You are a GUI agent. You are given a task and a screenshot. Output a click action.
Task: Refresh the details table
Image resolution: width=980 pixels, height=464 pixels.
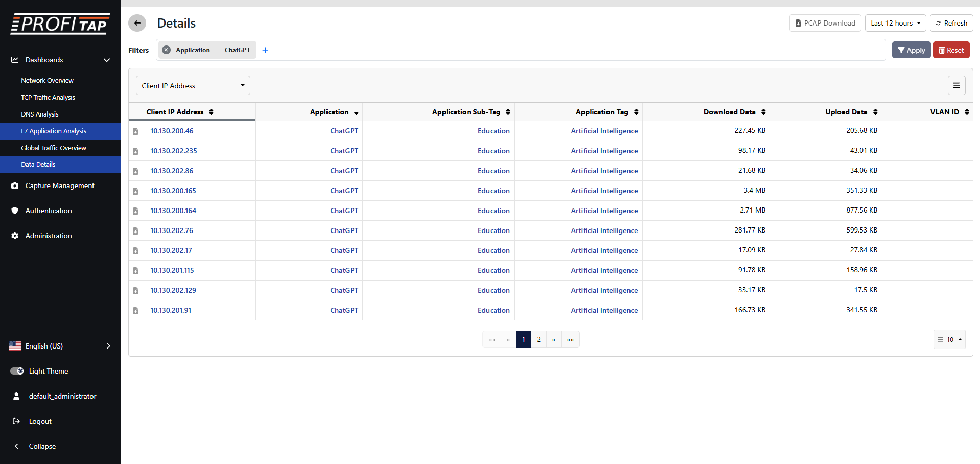coord(951,23)
